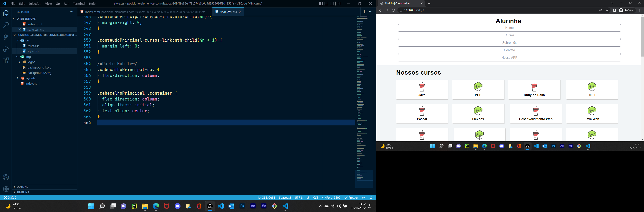Image resolution: width=644 pixels, height=212 pixels.
Task: Click the battery icon in the system tray
Action: [x=345, y=206]
